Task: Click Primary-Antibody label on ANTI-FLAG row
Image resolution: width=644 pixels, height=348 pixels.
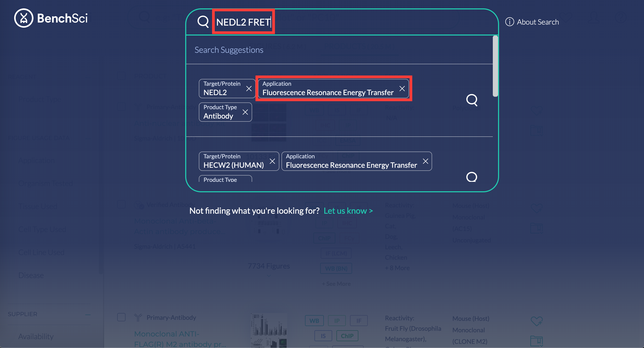Action: (171, 317)
